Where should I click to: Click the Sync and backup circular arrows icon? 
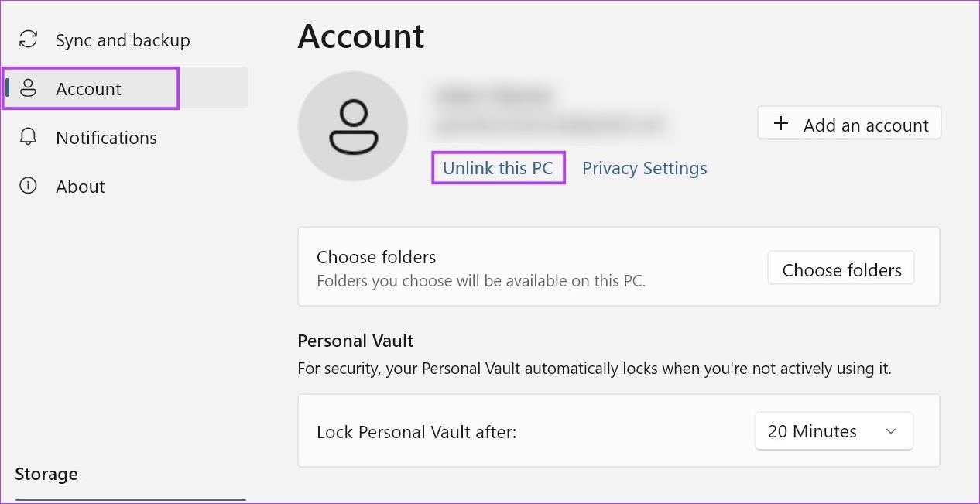(29, 39)
